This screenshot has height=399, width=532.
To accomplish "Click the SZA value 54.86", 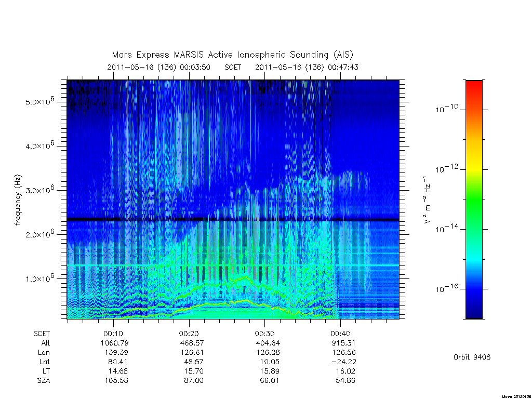I will pyautogui.click(x=345, y=381).
